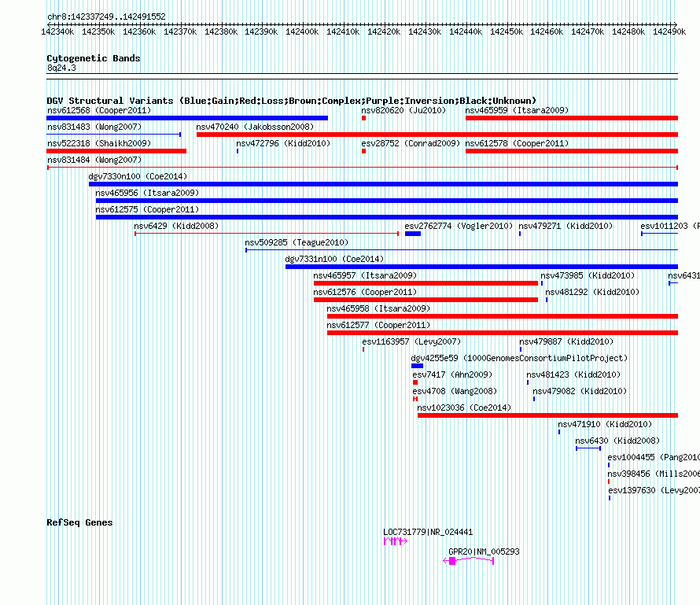Click nsv831484 (Wong2007) label
The width and height of the screenshot is (700, 605).
94,160
